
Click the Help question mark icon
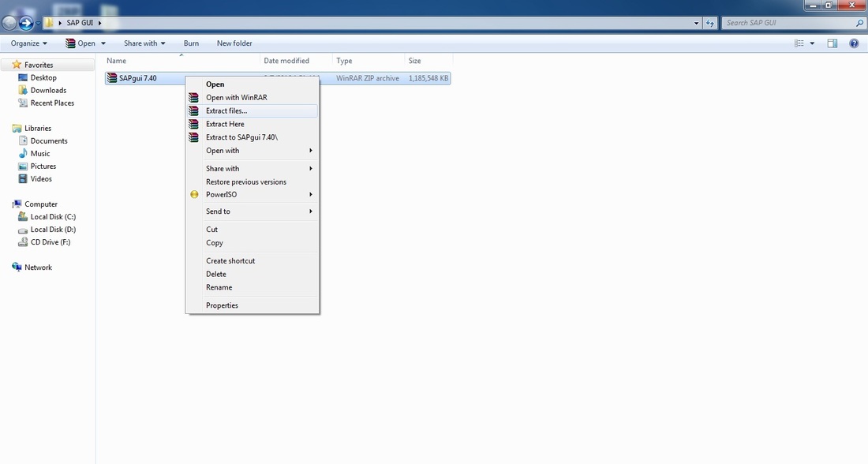point(854,43)
